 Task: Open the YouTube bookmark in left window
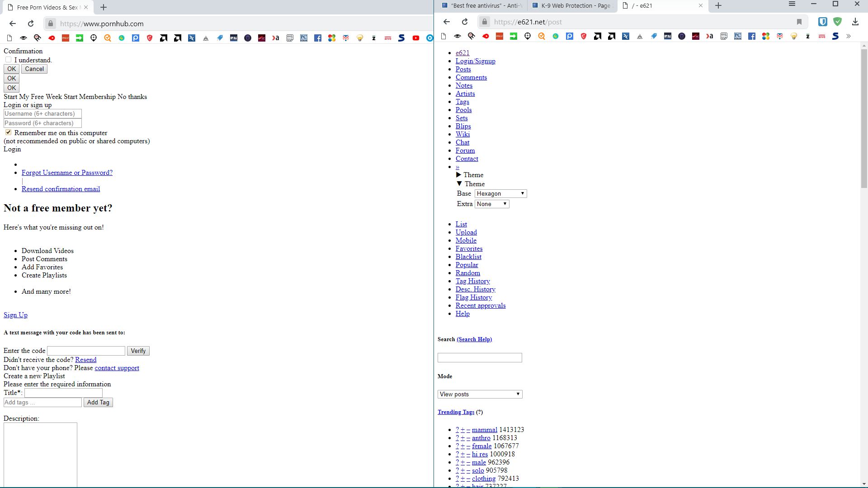coord(415,38)
